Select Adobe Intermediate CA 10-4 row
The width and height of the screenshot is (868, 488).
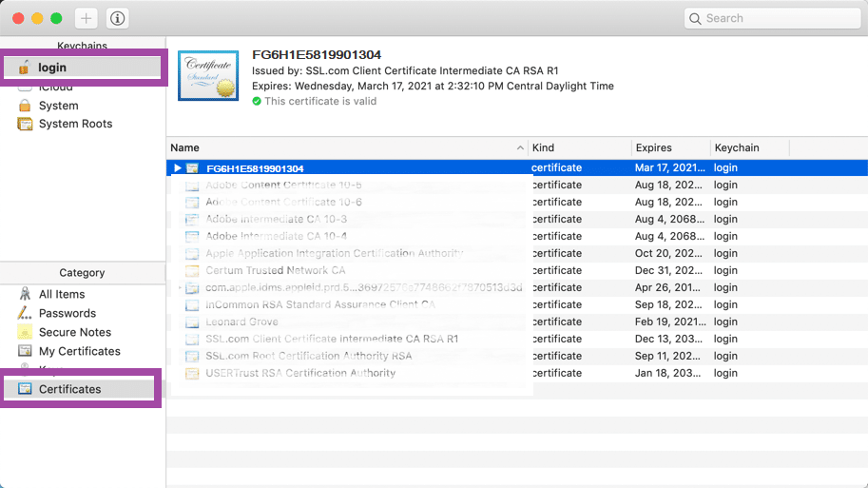coord(517,237)
